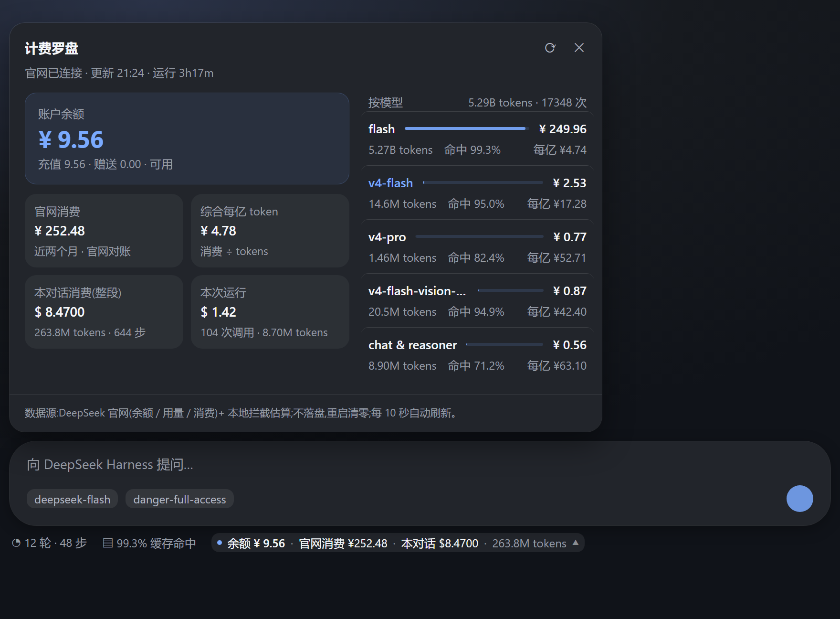Click the 数据源:DeepSeek 官网 footer note
Viewport: 840px width, 619px height.
click(242, 413)
